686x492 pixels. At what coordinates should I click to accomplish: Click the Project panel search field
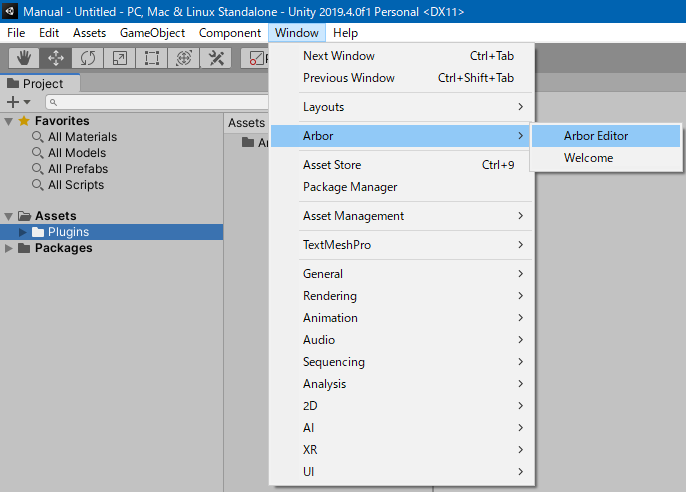pyautogui.click(x=157, y=102)
